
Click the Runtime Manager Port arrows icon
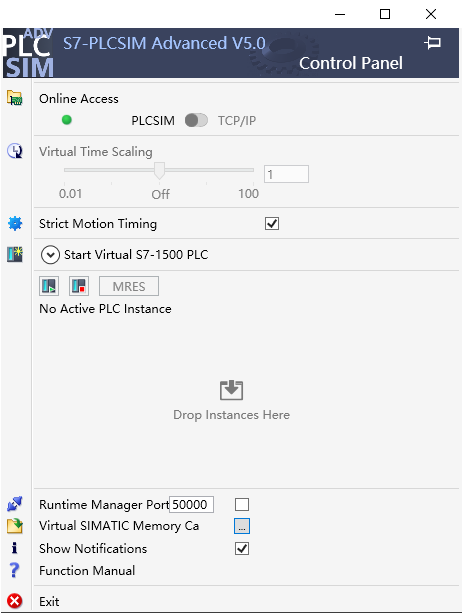click(15, 504)
